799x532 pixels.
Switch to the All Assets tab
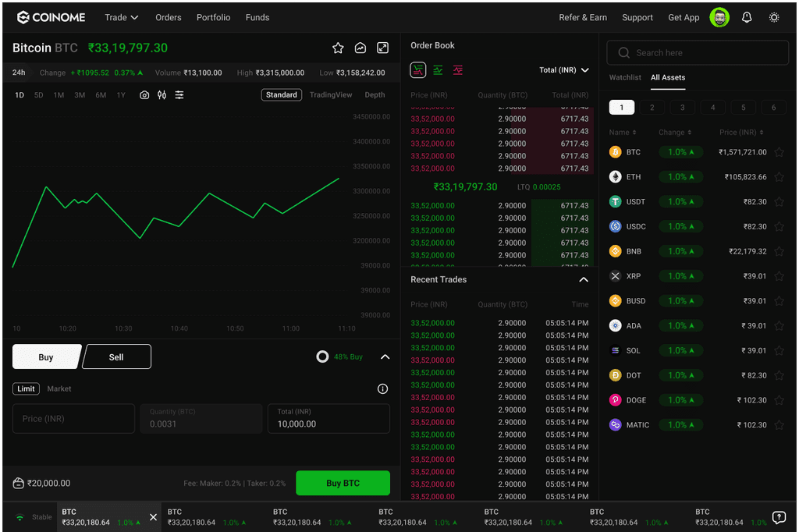(x=668, y=77)
